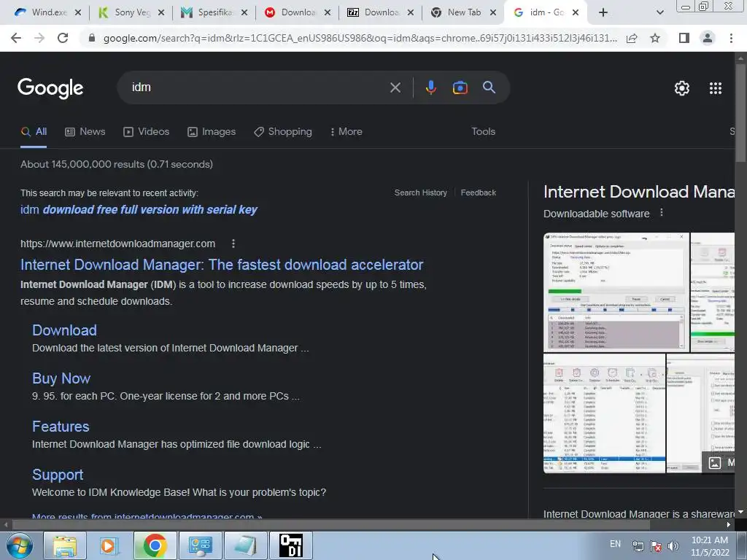The width and height of the screenshot is (747, 560).
Task: Open the Features sitelink
Action: (x=61, y=427)
